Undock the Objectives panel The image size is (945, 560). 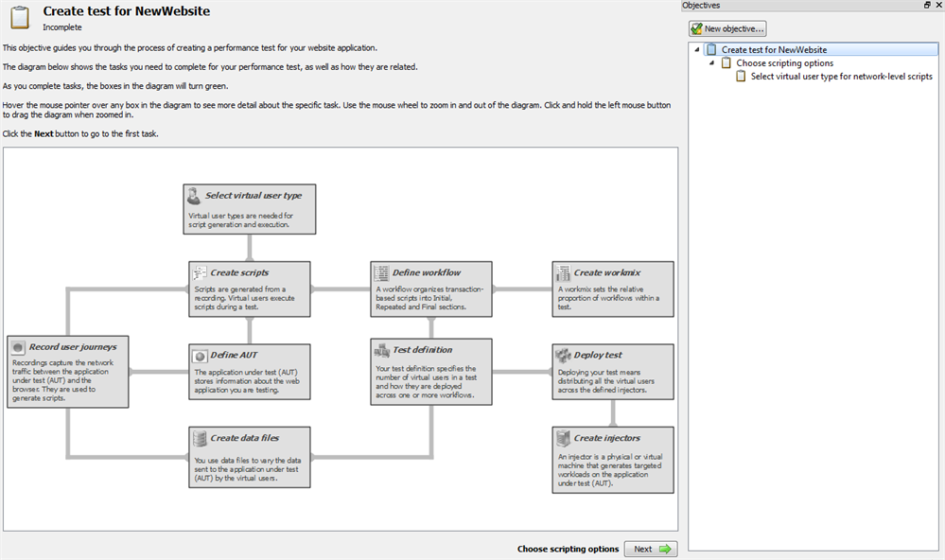927,6
